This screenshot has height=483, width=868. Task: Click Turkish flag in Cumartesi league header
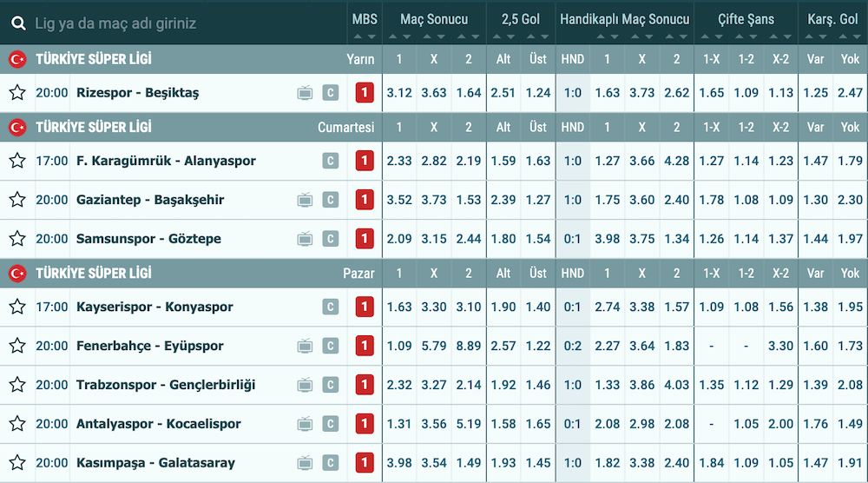tap(17, 128)
